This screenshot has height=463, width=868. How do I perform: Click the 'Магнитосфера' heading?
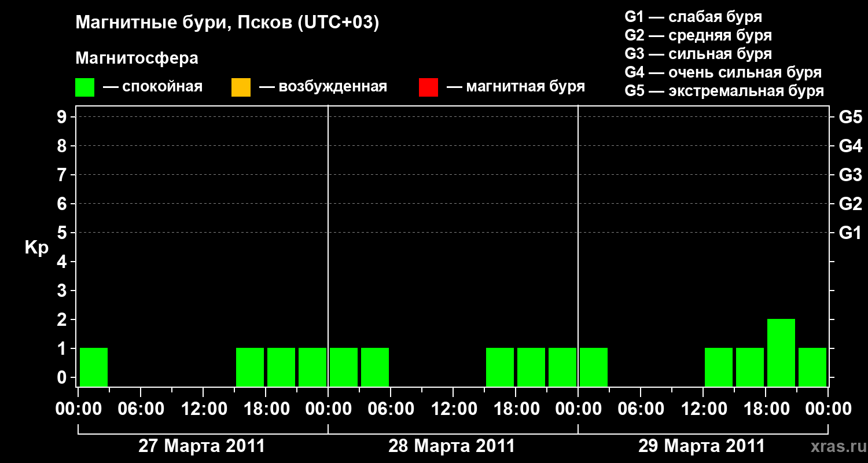[x=137, y=58]
